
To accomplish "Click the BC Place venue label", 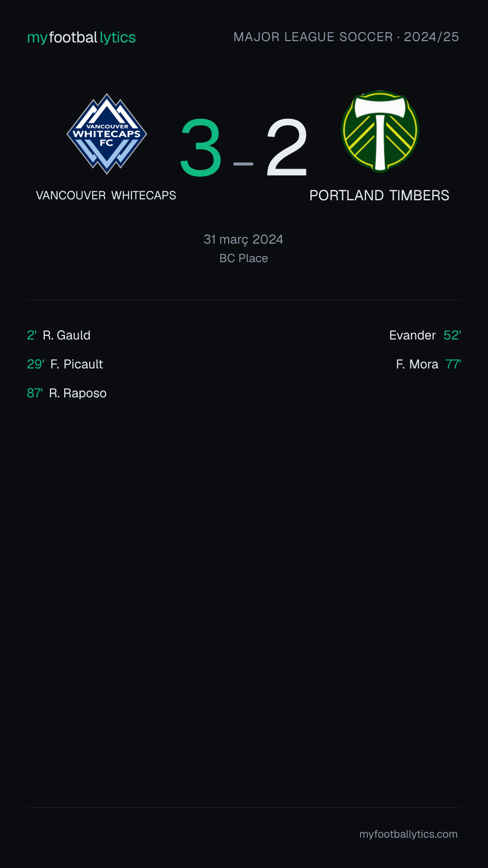I will [244, 258].
